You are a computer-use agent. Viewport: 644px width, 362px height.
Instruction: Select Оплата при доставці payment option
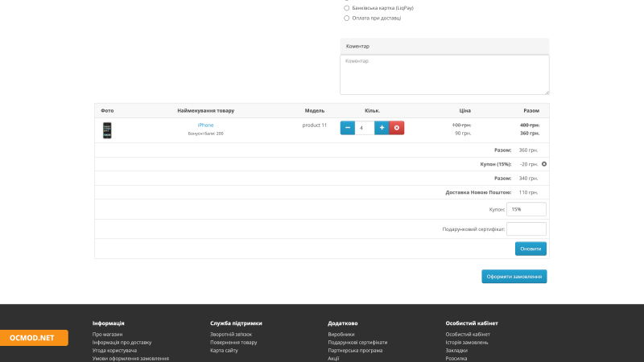tap(347, 18)
